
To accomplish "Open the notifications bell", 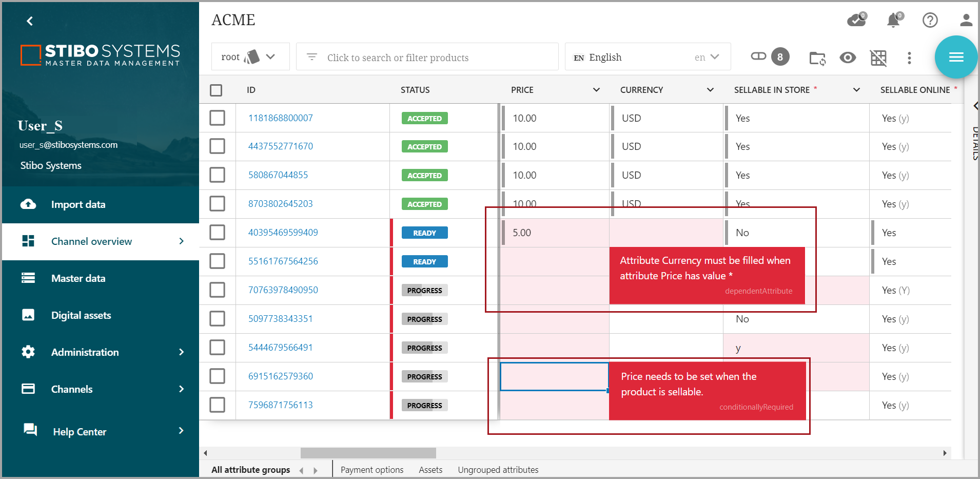I will click(893, 20).
